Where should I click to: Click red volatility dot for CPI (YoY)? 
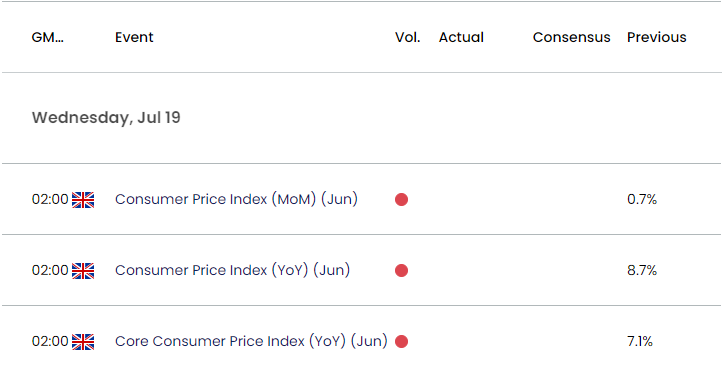coord(401,271)
